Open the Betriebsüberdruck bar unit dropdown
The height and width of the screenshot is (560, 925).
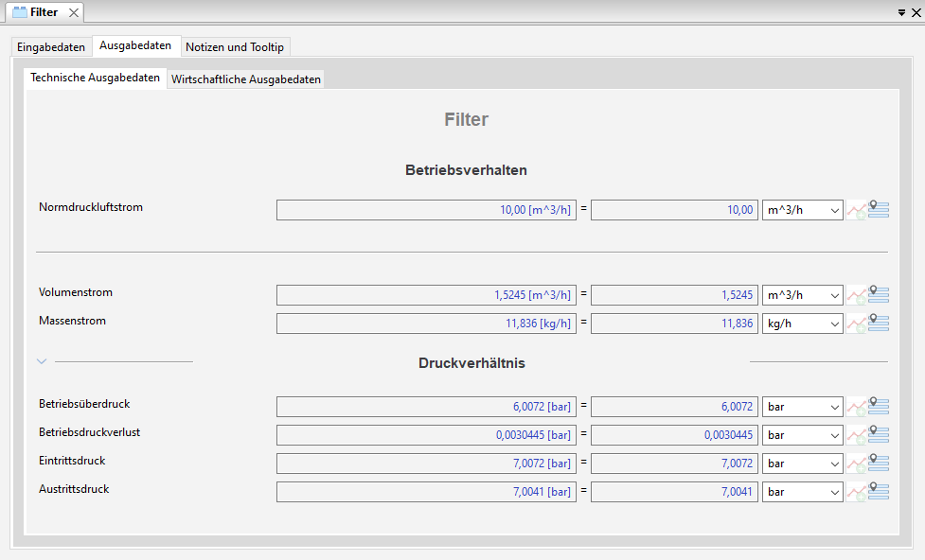pos(802,407)
